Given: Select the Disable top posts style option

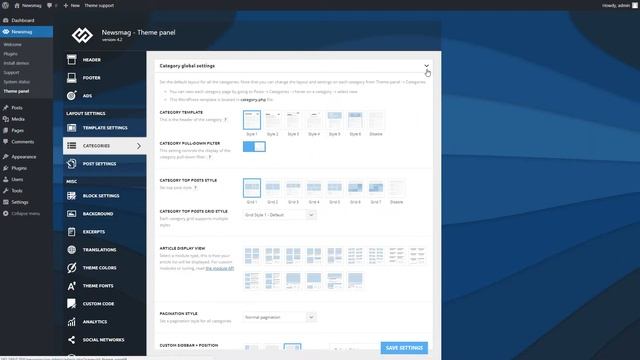Looking at the screenshot, I should [397, 188].
